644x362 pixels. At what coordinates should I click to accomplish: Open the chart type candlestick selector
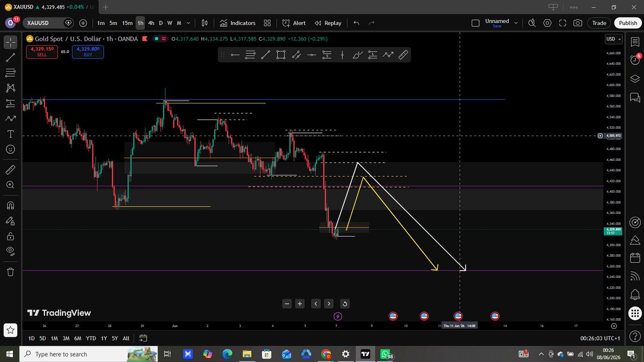[204, 23]
